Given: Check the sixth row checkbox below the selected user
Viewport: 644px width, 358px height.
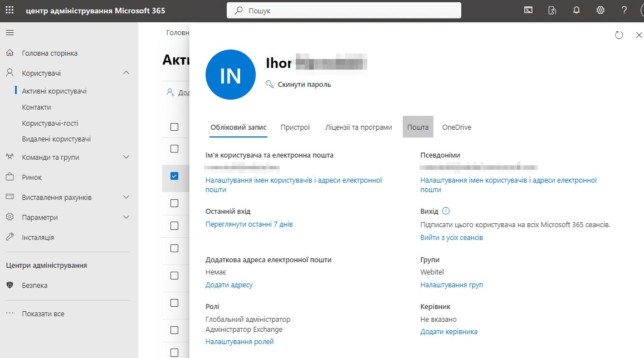Looking at the screenshot, I should (x=174, y=330).
